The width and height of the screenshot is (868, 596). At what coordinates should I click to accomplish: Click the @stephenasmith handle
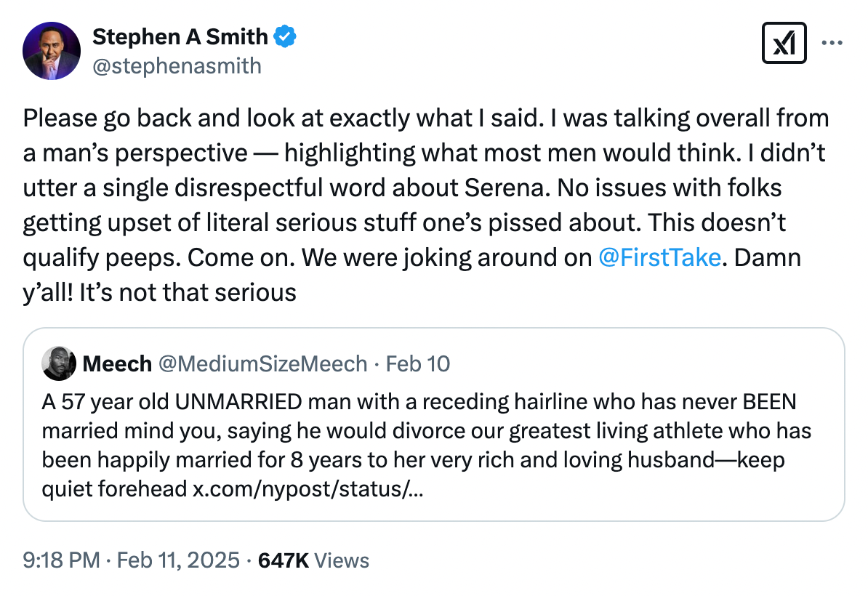(x=178, y=66)
